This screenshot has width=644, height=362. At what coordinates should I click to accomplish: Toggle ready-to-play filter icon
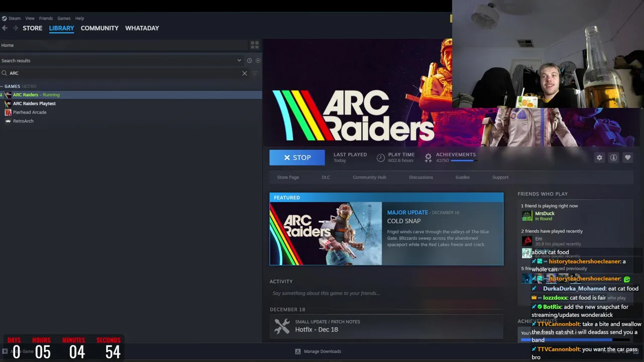[258, 60]
